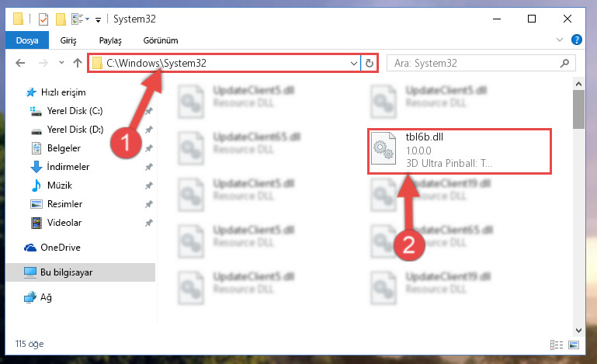The width and height of the screenshot is (597, 364).
Task: Open the Görünüm ribbon tab
Action: point(160,40)
